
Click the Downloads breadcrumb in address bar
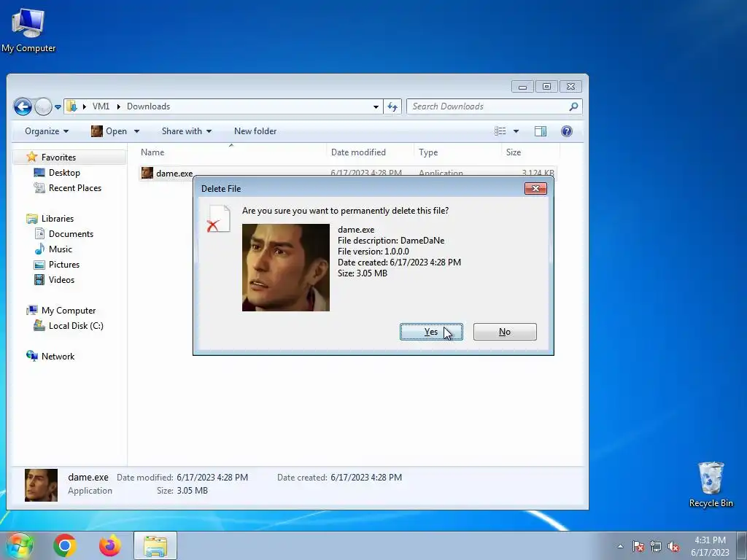point(148,106)
